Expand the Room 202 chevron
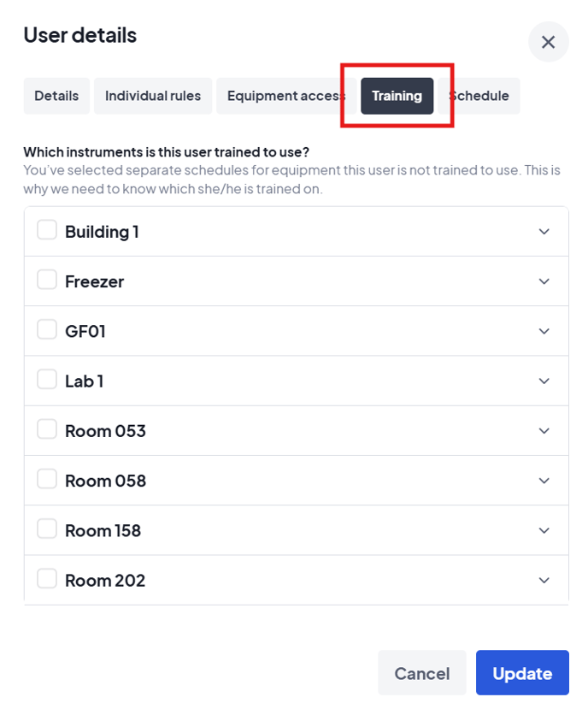Viewport: 588px width, 709px height. (x=544, y=580)
